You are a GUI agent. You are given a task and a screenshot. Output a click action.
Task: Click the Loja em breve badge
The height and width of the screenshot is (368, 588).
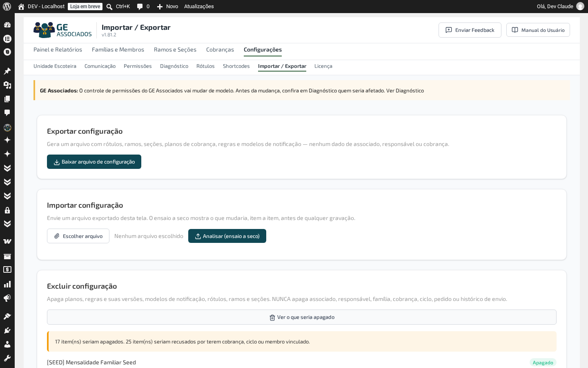coord(85,7)
